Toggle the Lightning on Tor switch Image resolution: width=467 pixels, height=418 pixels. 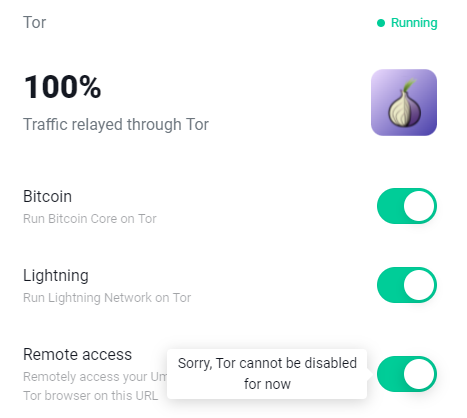tap(407, 285)
